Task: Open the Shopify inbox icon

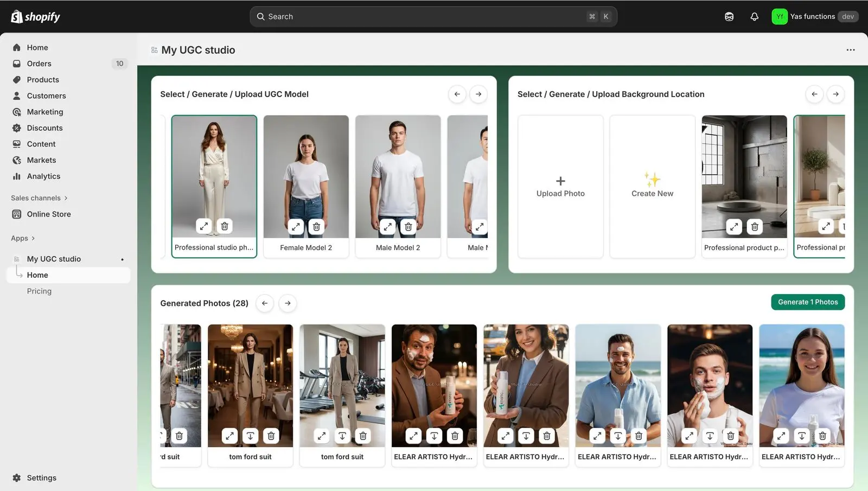Action: pos(729,16)
